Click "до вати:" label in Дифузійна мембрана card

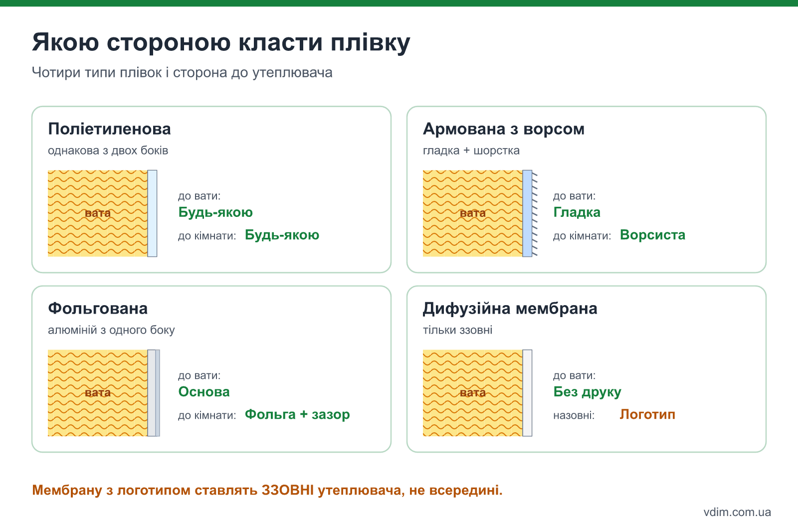click(574, 375)
